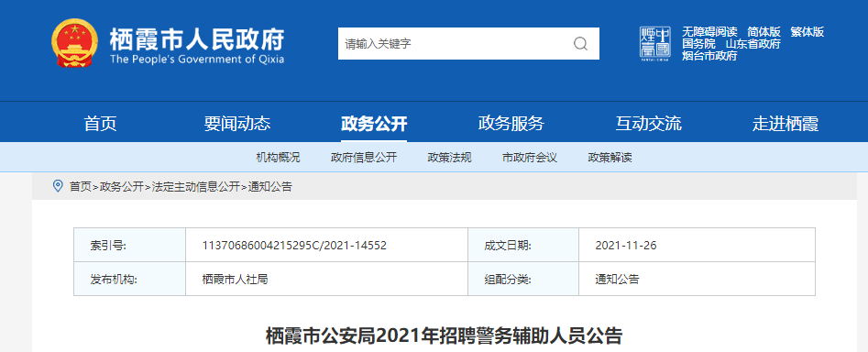Click the breadcrumb location pin icon

coord(58,186)
